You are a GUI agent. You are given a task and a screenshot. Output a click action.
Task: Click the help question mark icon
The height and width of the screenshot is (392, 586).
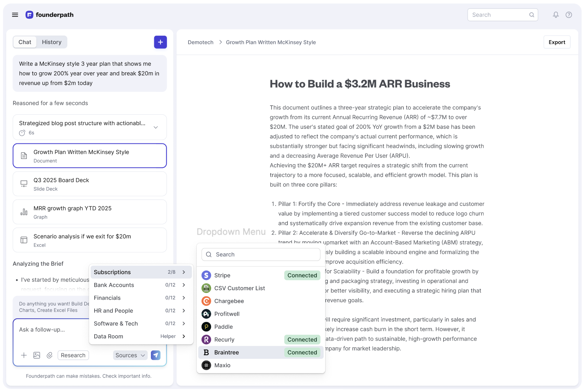569,15
